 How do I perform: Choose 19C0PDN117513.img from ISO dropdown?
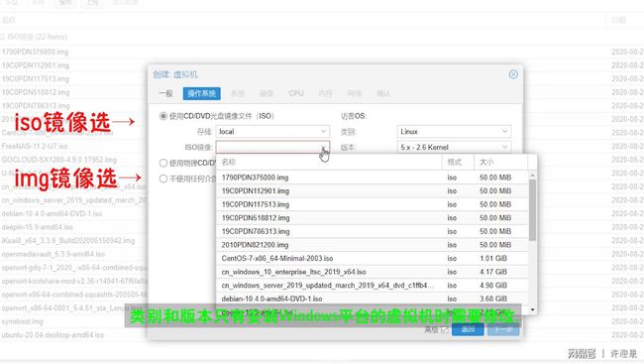point(373,204)
